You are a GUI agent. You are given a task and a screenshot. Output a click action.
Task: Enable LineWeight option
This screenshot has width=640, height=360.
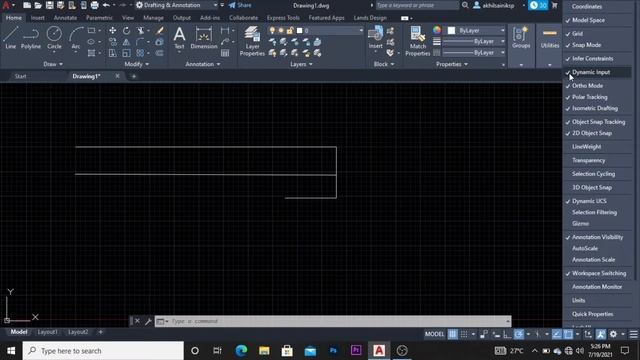(597, 147)
